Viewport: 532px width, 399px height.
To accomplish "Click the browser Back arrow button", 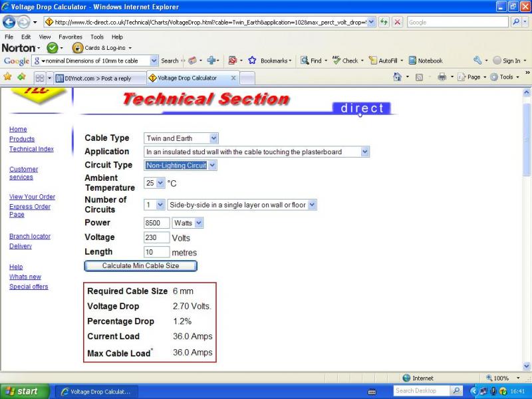I will [9, 22].
